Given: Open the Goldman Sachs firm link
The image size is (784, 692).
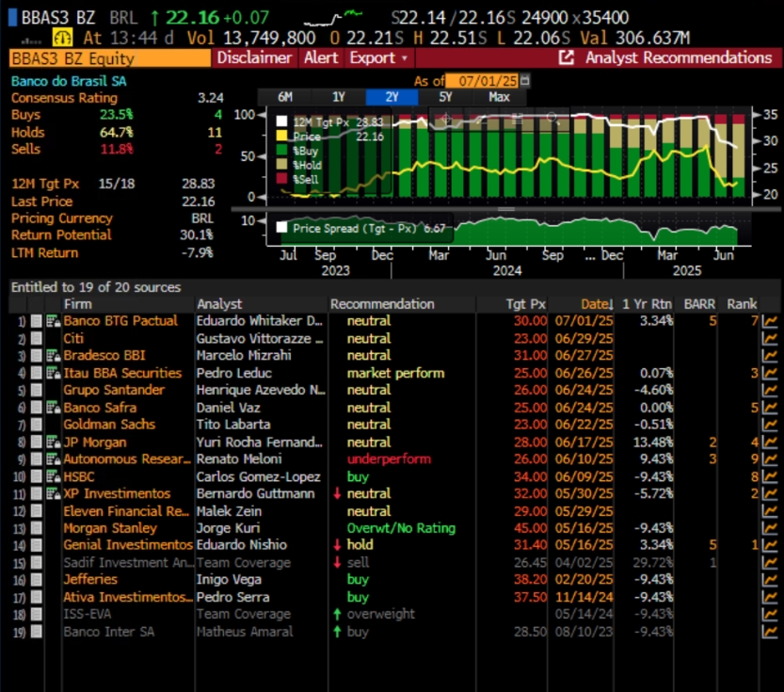Looking at the screenshot, I should pos(109,425).
